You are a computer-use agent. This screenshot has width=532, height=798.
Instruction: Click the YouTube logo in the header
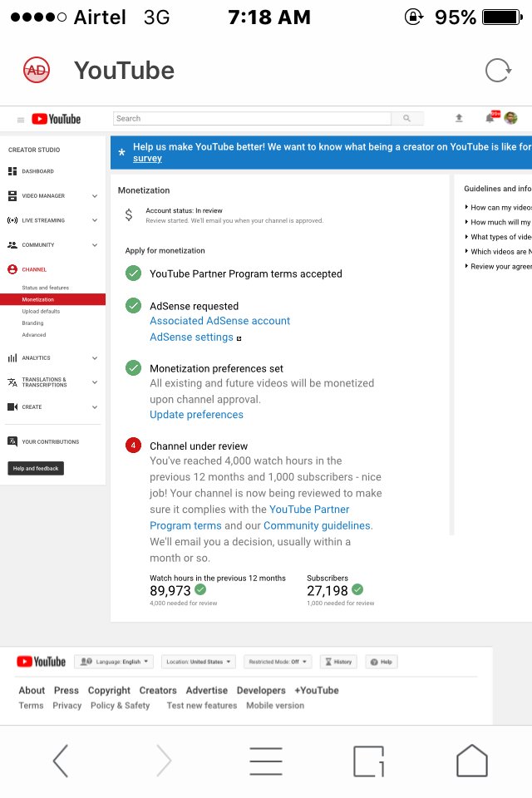click(x=57, y=119)
